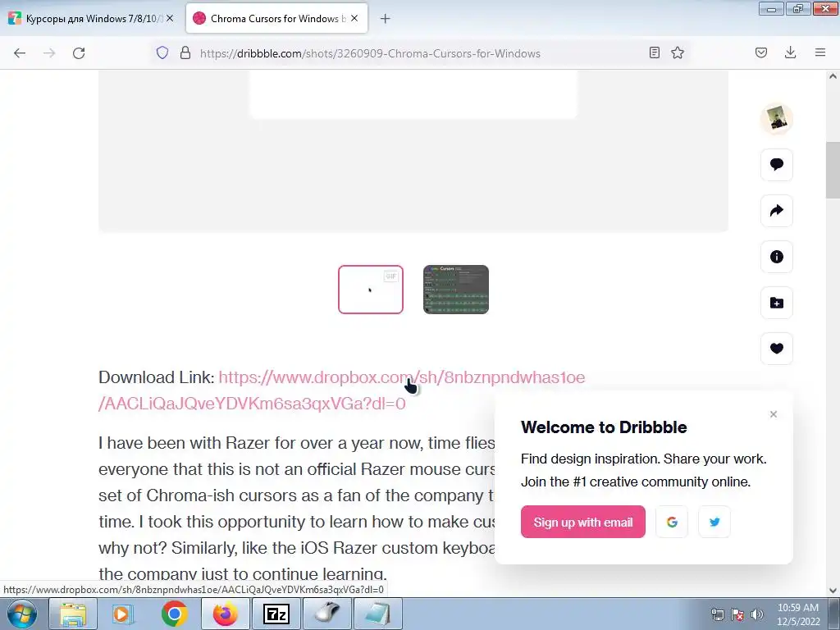
Task: Launch Windows Media Player from taskbar
Action: (123, 614)
